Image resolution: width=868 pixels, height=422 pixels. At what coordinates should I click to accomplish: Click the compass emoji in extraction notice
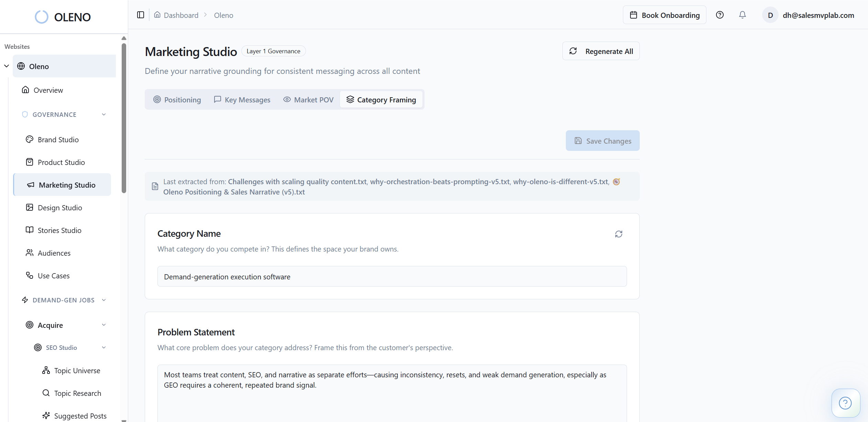coord(616,181)
